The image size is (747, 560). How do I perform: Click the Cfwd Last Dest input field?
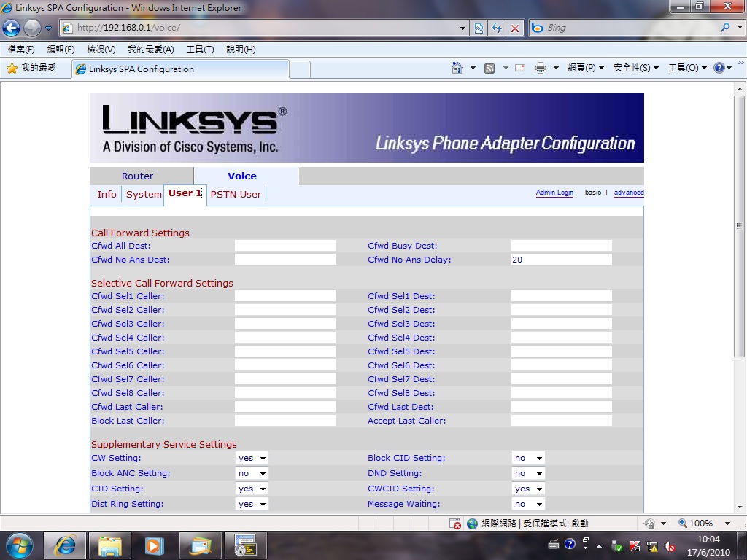(x=561, y=407)
